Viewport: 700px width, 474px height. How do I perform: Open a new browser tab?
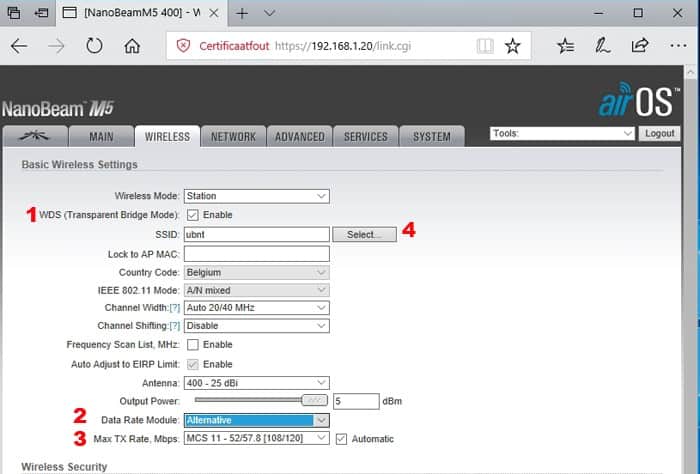point(242,13)
